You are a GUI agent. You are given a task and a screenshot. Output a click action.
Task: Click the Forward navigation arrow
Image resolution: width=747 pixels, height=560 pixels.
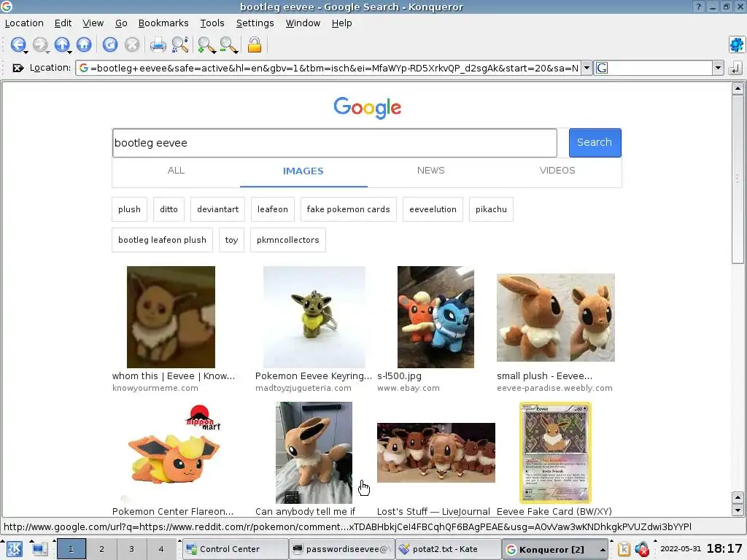(40, 44)
